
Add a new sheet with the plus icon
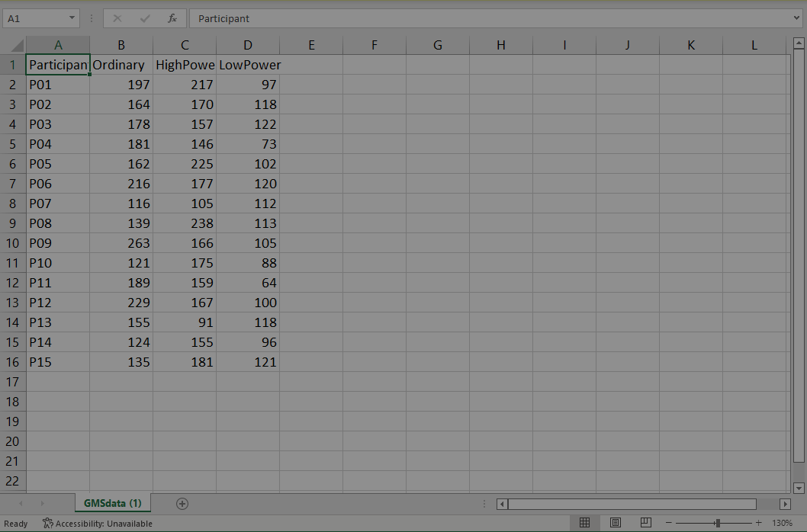click(x=182, y=504)
